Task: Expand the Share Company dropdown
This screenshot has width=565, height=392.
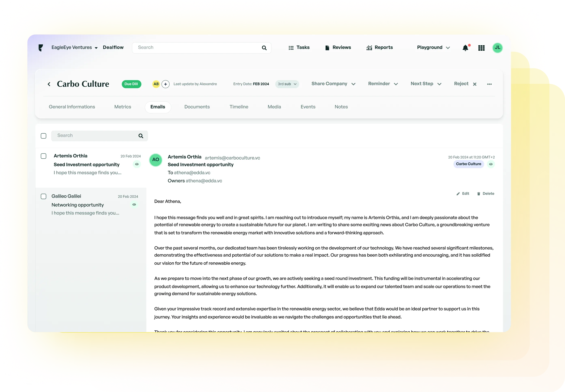Action: pyautogui.click(x=333, y=84)
